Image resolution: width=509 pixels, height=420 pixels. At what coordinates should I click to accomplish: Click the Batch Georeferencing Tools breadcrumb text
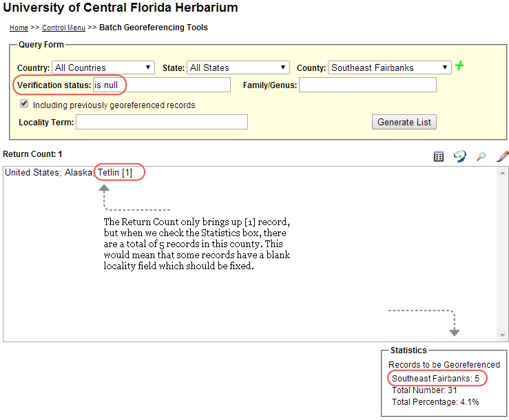154,28
